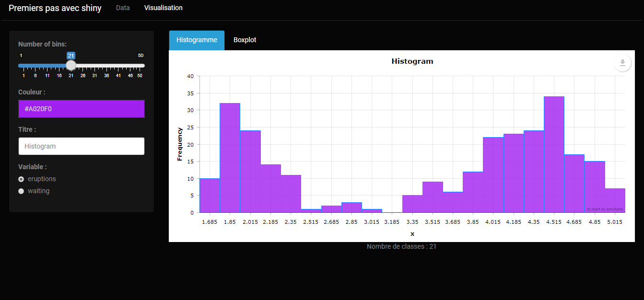
Task: Click the 'JS chart by amCharts' credit link
Action: pos(606,208)
